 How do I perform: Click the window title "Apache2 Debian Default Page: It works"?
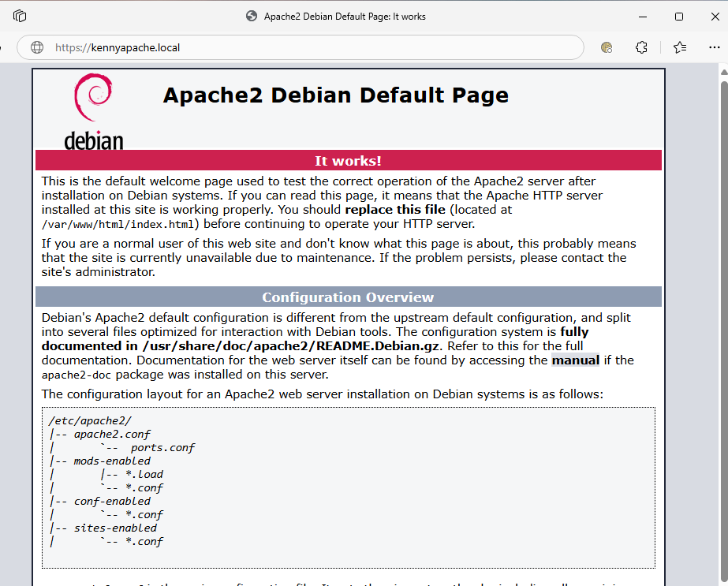point(345,17)
